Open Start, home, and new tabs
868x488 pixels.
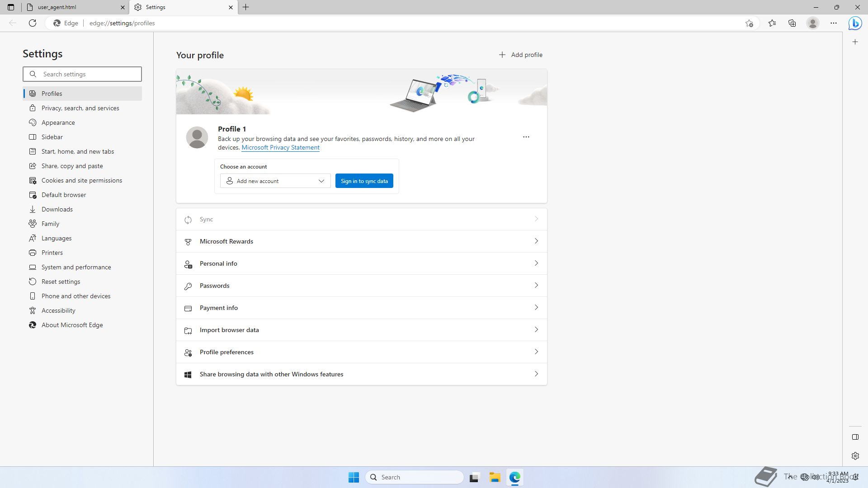pyautogui.click(x=82, y=151)
